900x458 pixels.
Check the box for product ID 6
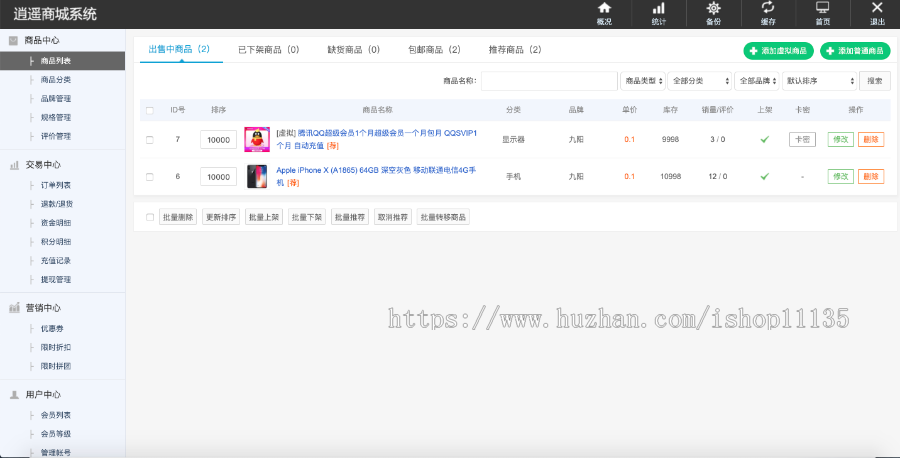coord(150,176)
